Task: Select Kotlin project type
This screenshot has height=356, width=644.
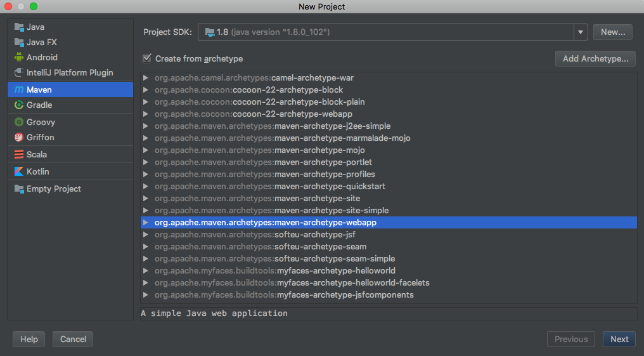Action: (x=70, y=171)
